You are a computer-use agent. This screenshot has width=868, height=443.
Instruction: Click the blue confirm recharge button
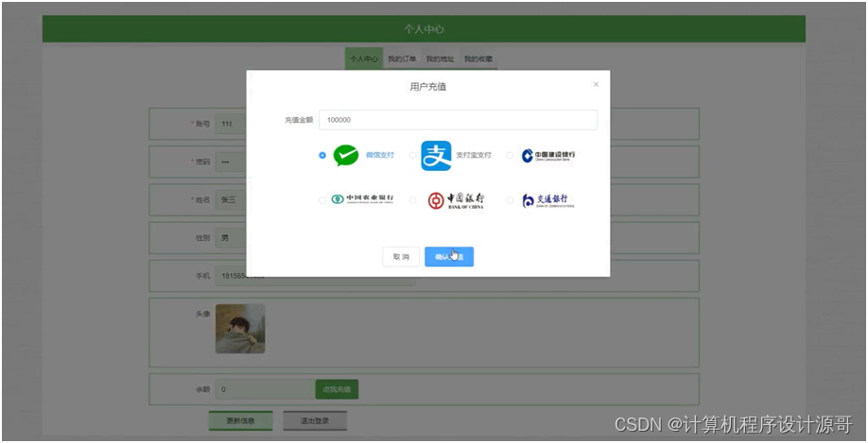[x=449, y=257]
